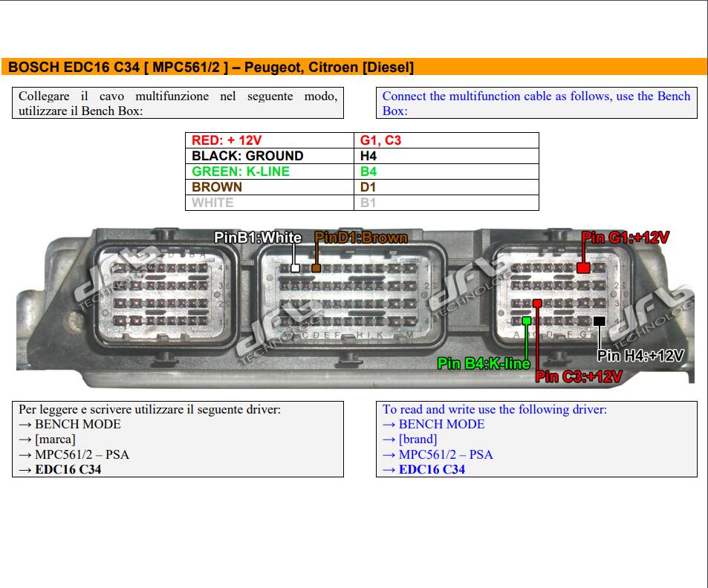This screenshot has height=588, width=708.
Task: Click the 'Pin C3:+12V' red label
Action: (579, 376)
